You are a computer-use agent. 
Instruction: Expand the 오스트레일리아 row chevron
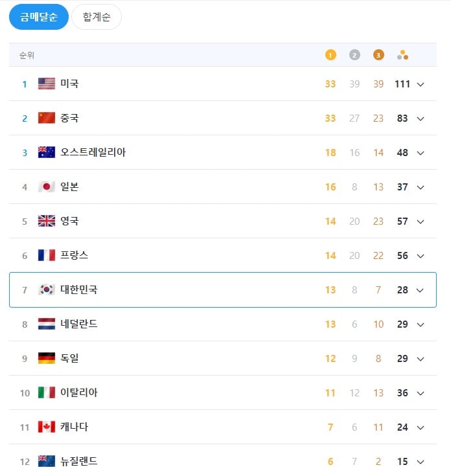421,153
